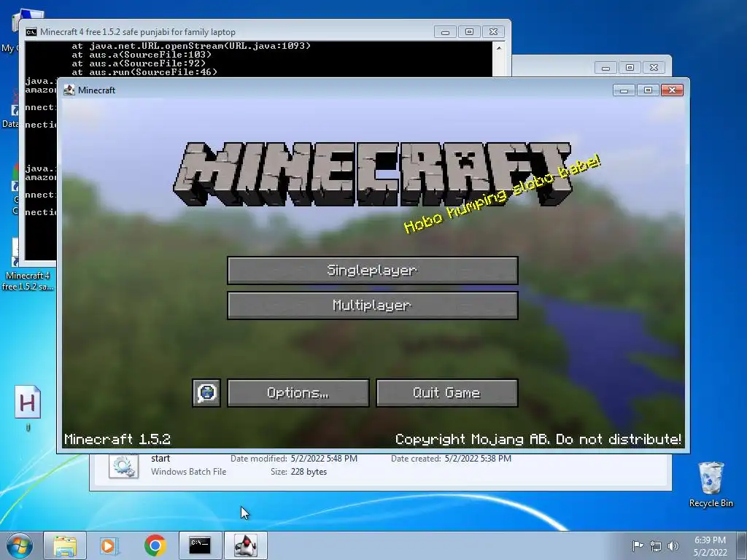Click the start batch file icon in Explorer
The height and width of the screenshot is (560, 747).
click(x=123, y=466)
